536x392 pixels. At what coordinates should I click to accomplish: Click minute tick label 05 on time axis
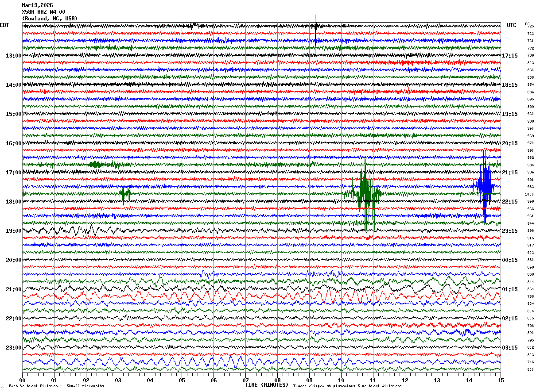(182, 380)
